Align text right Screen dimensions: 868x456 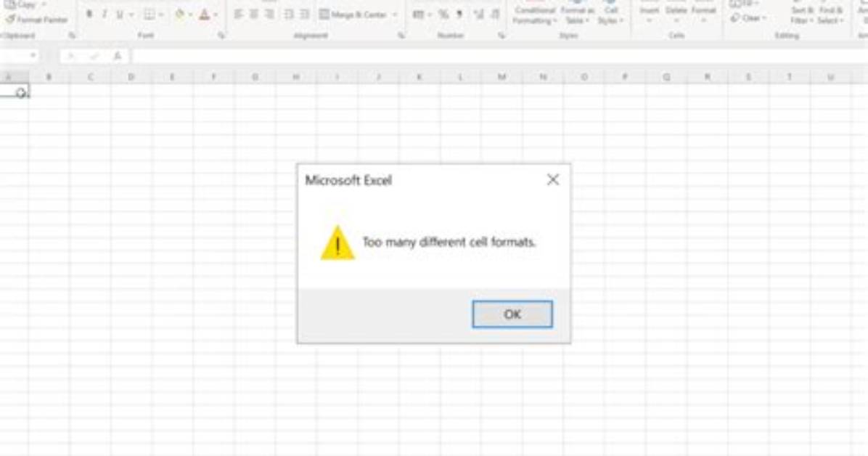coord(269,15)
